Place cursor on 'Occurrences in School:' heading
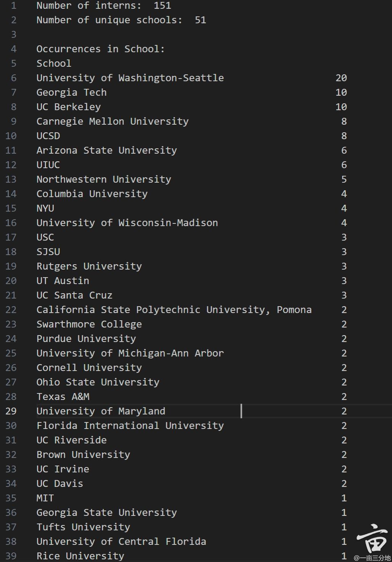 (x=101, y=49)
